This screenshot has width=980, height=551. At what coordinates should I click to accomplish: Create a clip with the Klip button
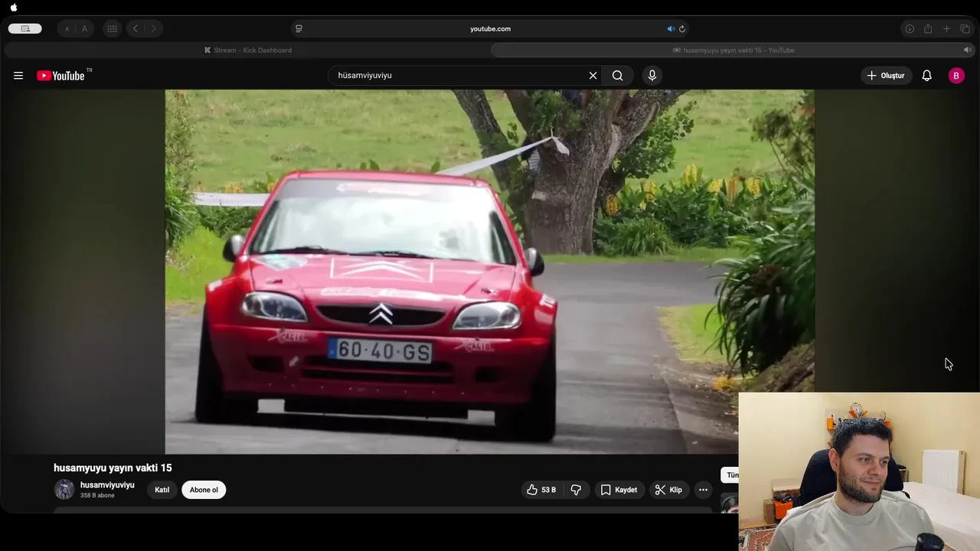[x=668, y=490]
